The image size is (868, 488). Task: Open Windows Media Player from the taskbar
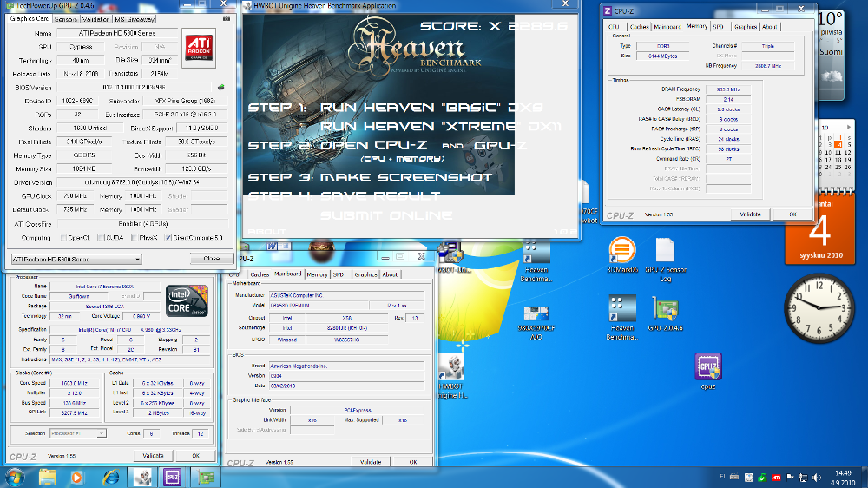click(x=76, y=477)
